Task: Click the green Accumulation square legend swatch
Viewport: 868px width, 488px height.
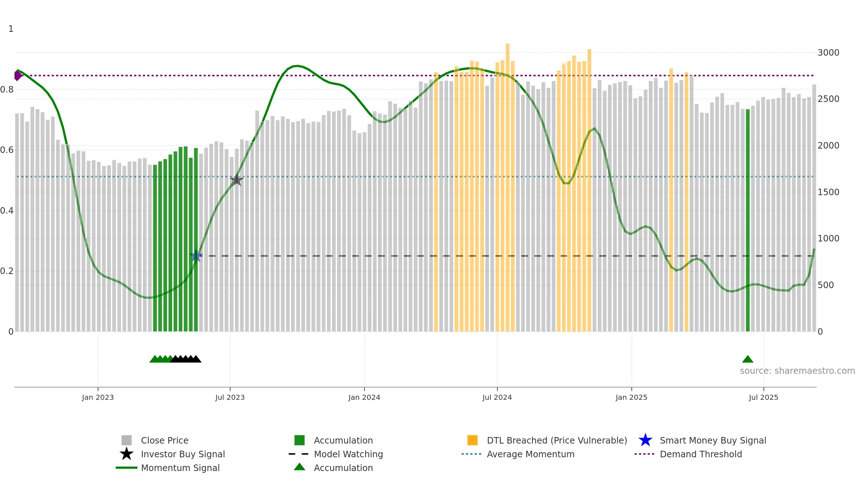Action: [299, 440]
